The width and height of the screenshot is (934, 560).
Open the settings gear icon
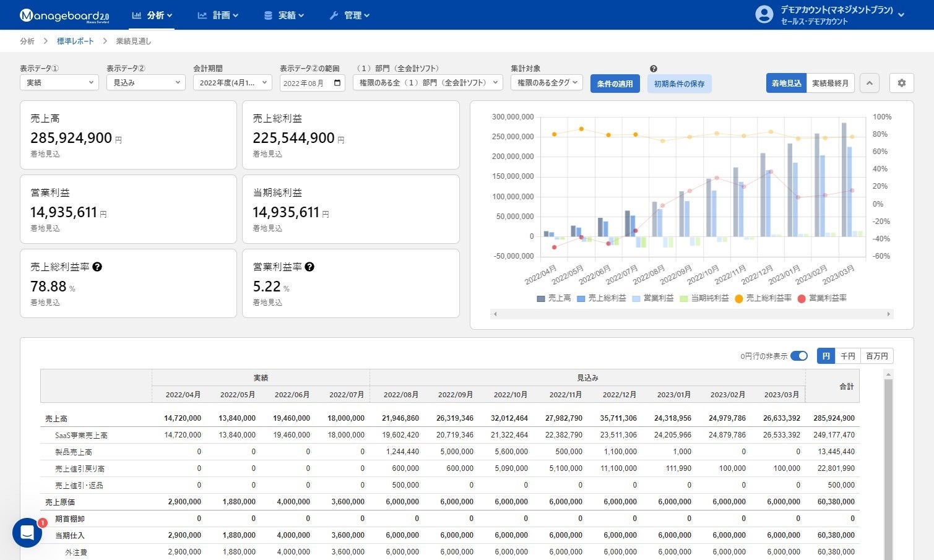pyautogui.click(x=901, y=83)
